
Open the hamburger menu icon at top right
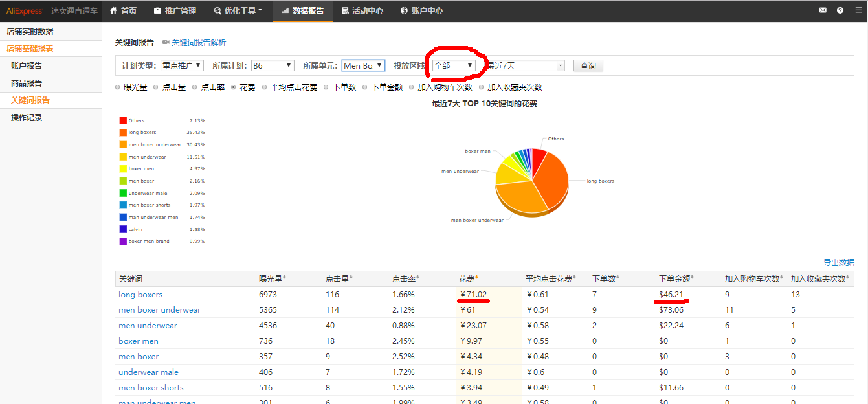(x=858, y=10)
